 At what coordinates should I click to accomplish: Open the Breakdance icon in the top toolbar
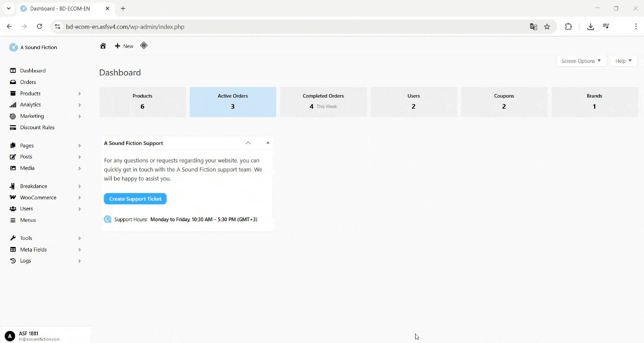click(144, 45)
